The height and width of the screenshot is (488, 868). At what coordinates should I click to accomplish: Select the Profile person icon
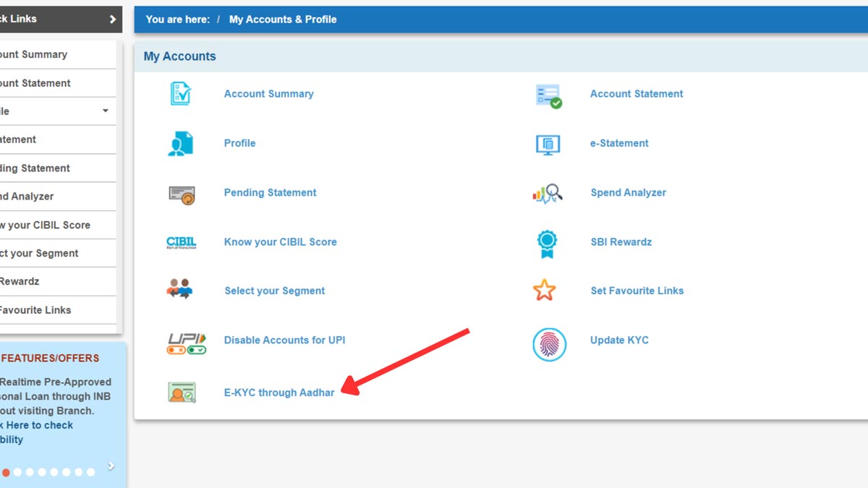[182, 144]
